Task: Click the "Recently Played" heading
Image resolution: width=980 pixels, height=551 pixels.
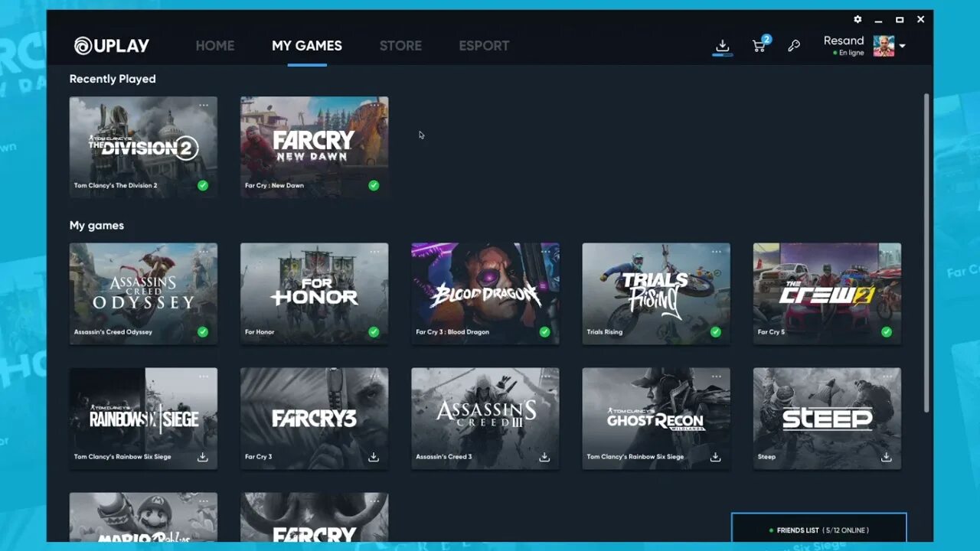Action: 113,79
